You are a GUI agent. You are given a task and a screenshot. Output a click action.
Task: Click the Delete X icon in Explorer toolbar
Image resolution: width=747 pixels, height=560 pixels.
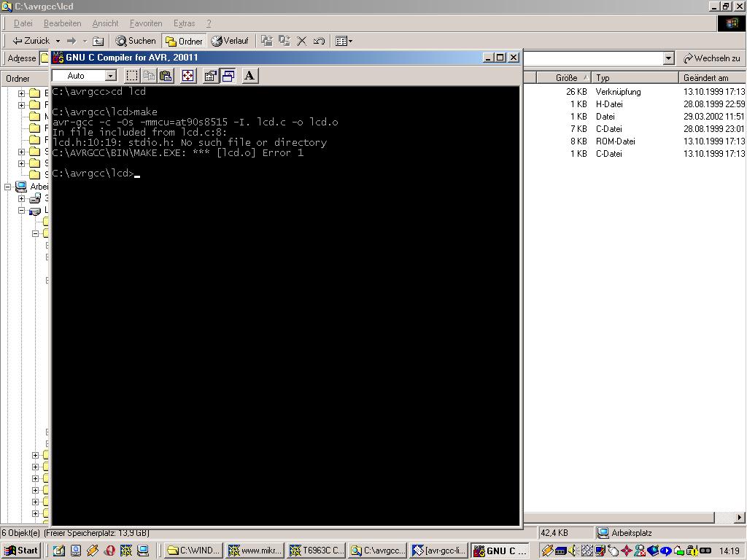click(x=301, y=41)
